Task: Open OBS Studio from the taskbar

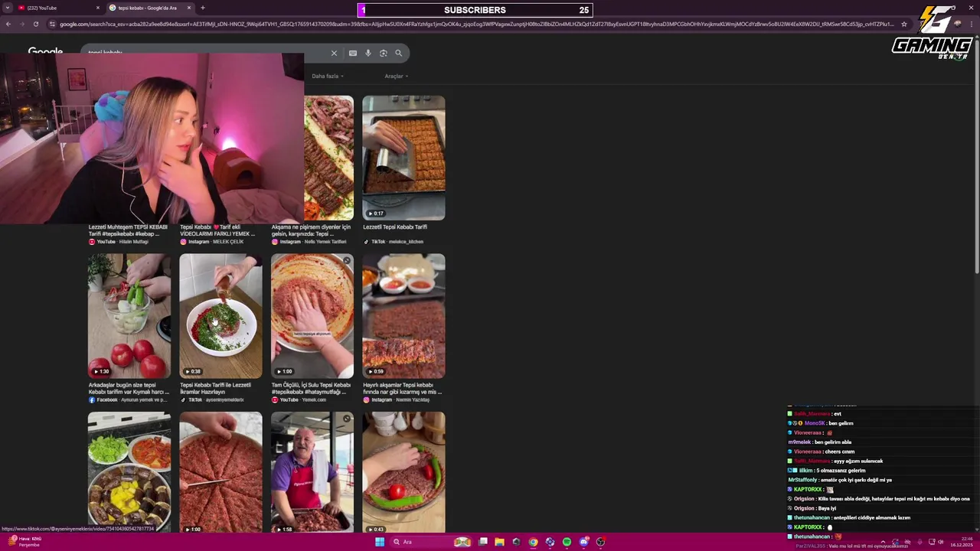Action: coord(600,542)
